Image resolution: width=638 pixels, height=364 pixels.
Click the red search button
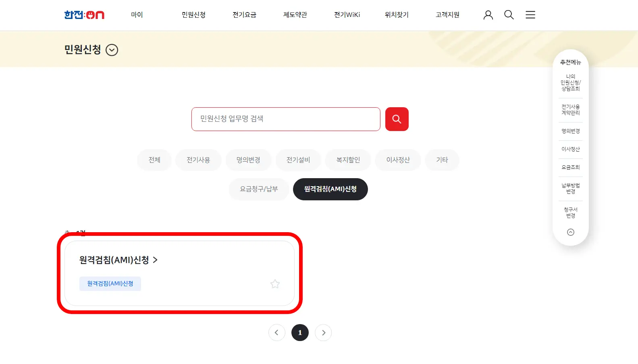pos(397,119)
